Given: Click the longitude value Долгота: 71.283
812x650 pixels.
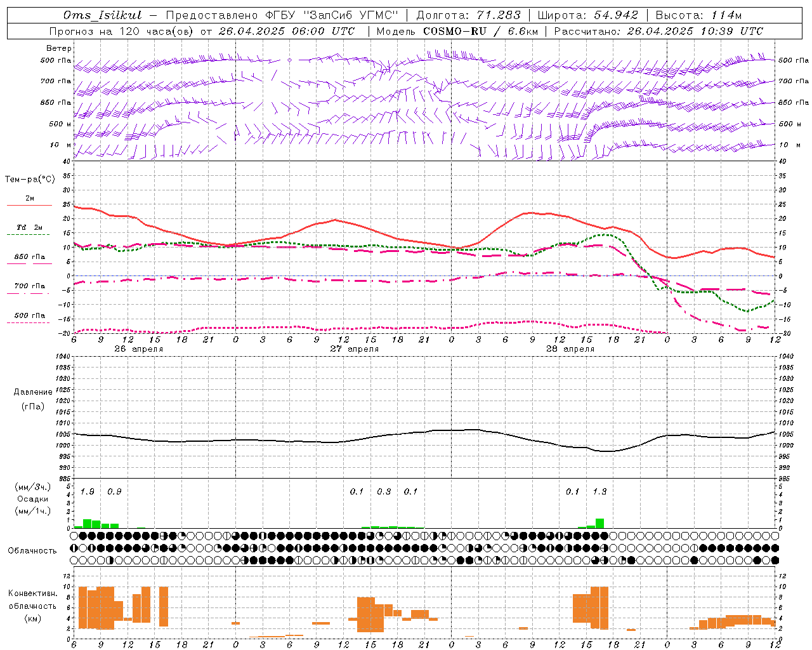Looking at the screenshot, I should coord(468,15).
